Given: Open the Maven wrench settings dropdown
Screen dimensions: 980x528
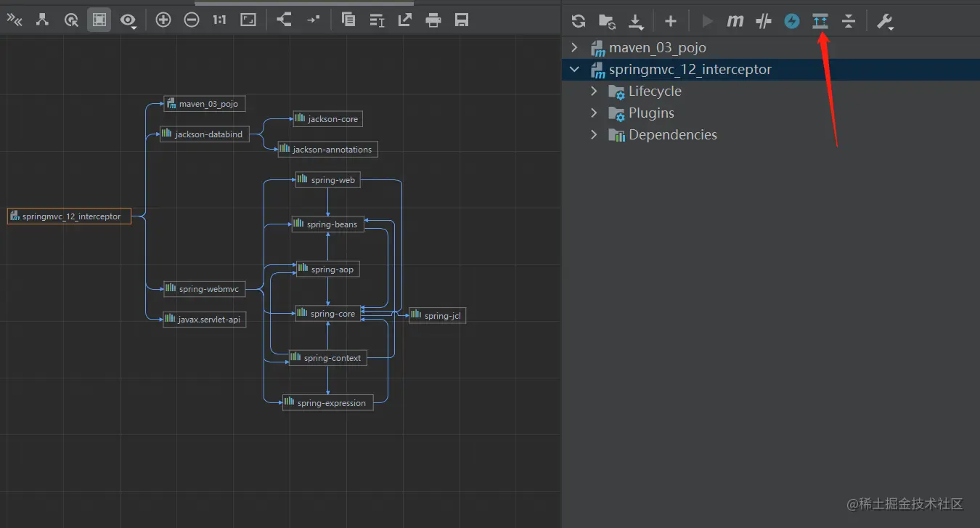Looking at the screenshot, I should pos(884,21).
